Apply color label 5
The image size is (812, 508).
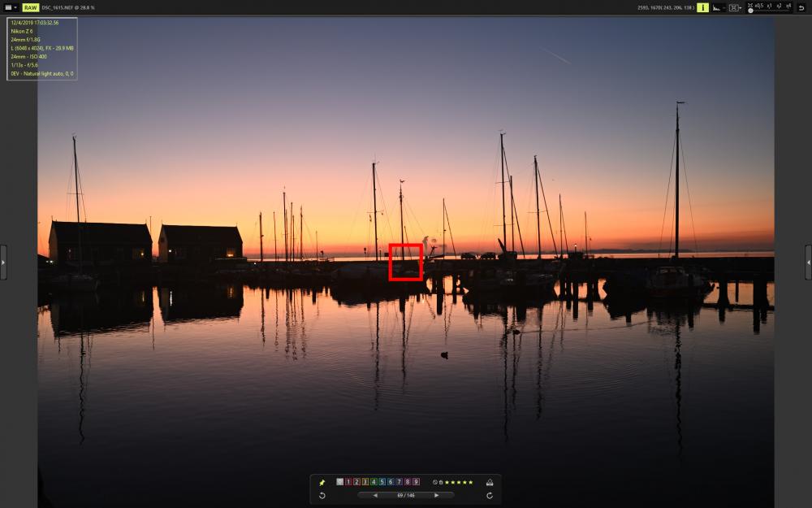[x=382, y=481]
